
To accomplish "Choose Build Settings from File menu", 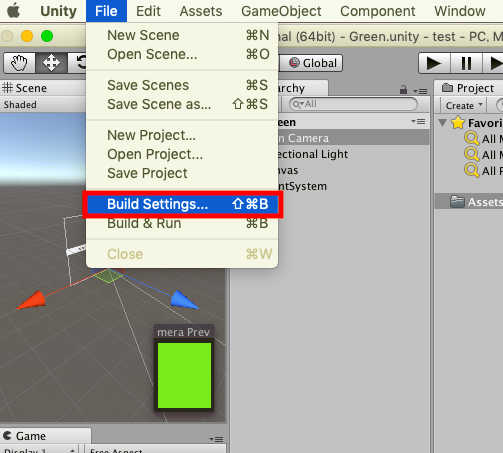I will (182, 204).
